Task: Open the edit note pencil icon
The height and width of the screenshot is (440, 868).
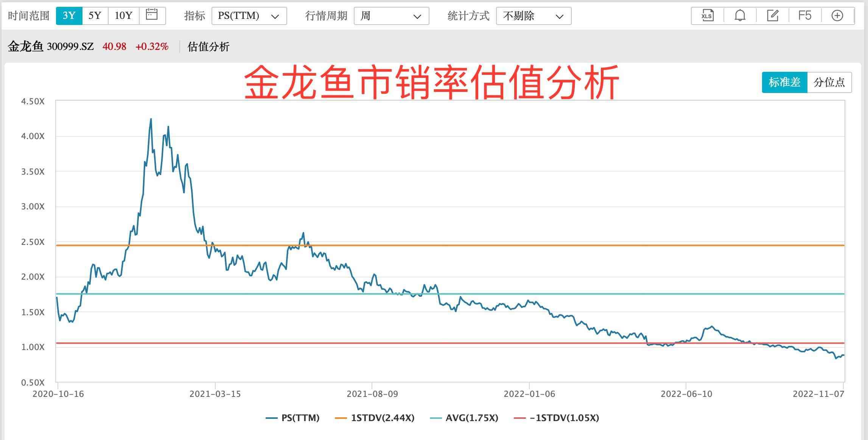Action: click(x=772, y=16)
